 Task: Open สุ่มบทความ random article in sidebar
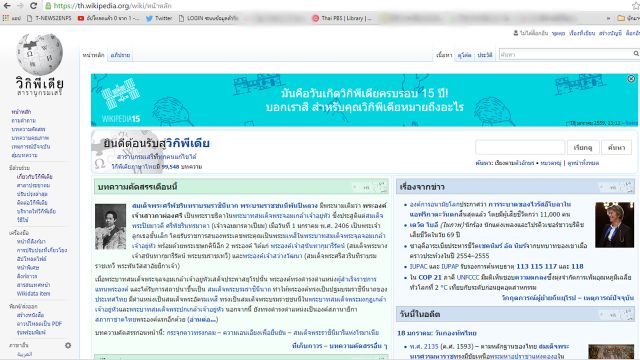(24, 155)
